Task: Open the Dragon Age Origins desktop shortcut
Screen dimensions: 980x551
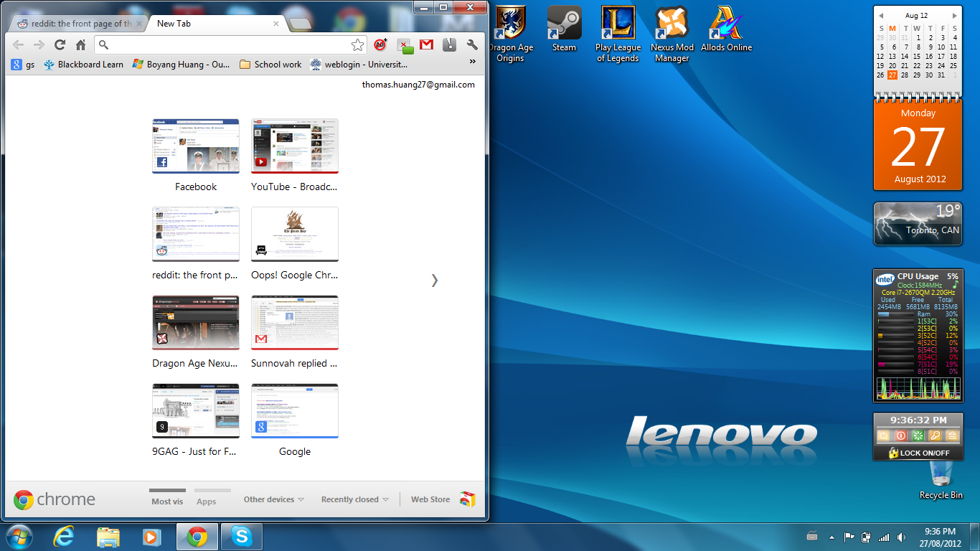Action: pyautogui.click(x=510, y=34)
